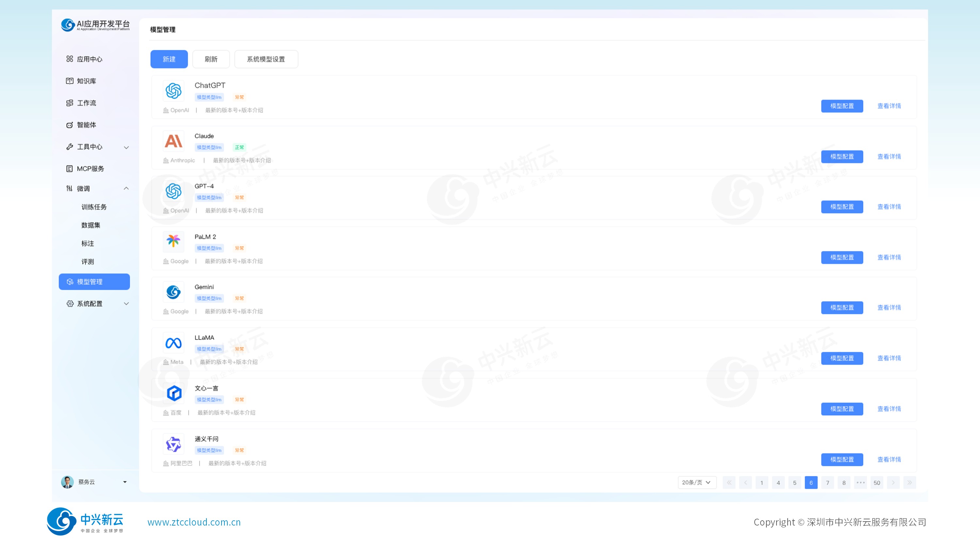Go to page 50

tap(877, 482)
